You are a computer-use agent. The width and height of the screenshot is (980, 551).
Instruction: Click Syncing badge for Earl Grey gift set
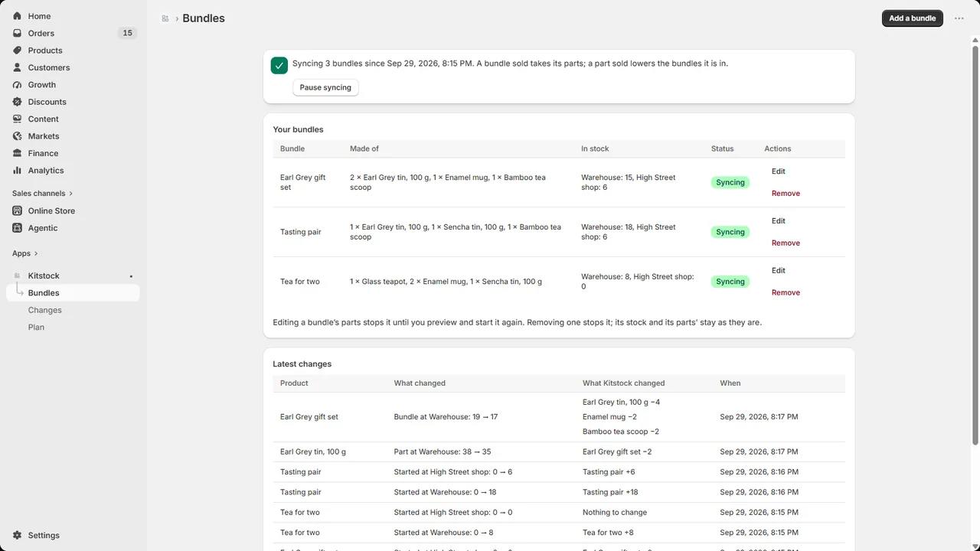pyautogui.click(x=730, y=182)
